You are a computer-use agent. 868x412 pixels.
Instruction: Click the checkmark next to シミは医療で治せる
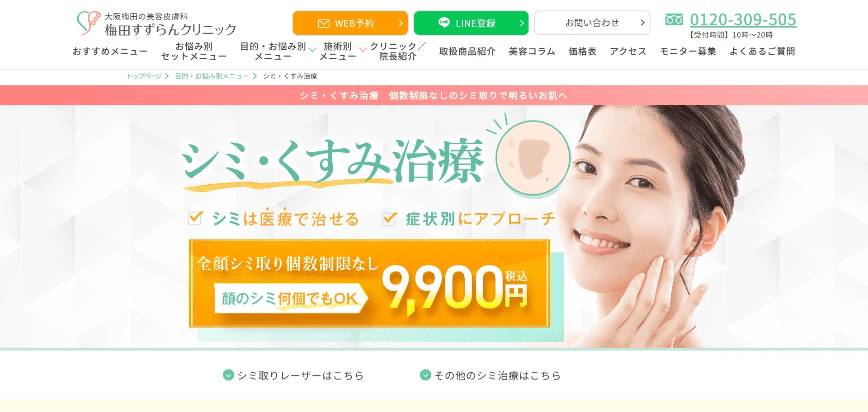click(x=195, y=218)
